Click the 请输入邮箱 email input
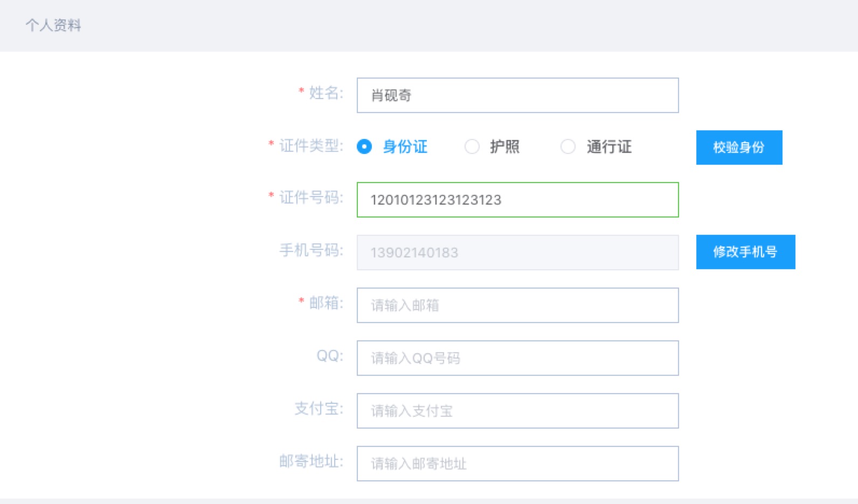858x504 pixels. coord(517,305)
